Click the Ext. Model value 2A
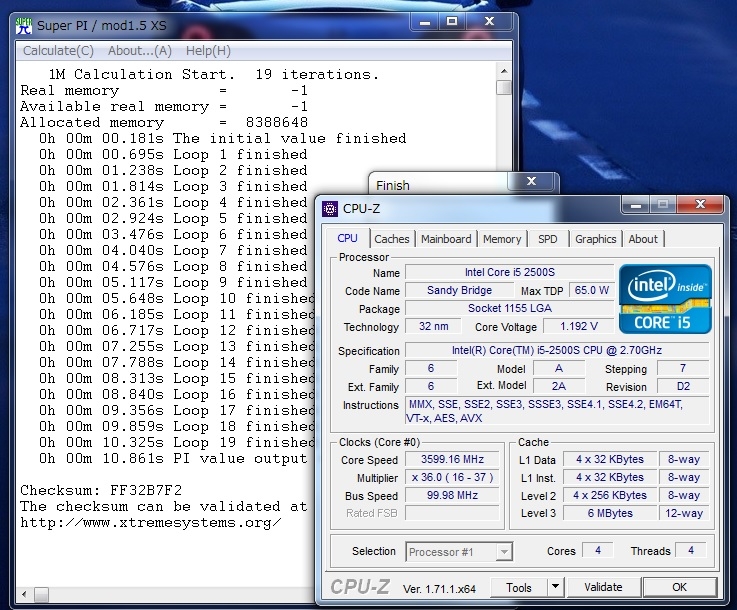The height and width of the screenshot is (610, 737). (x=558, y=386)
